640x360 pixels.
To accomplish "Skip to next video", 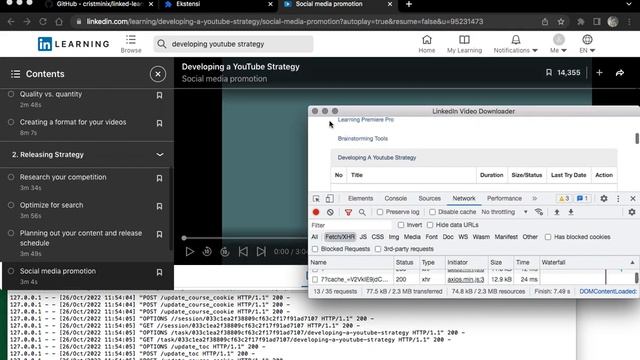I will coord(261,251).
